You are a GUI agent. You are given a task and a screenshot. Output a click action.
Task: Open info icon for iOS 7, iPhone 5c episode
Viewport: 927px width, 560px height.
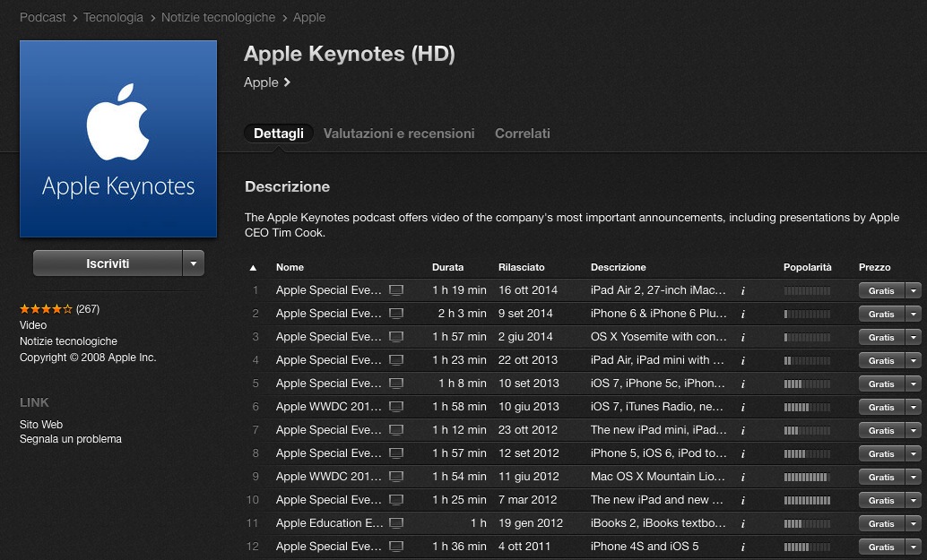click(x=743, y=384)
